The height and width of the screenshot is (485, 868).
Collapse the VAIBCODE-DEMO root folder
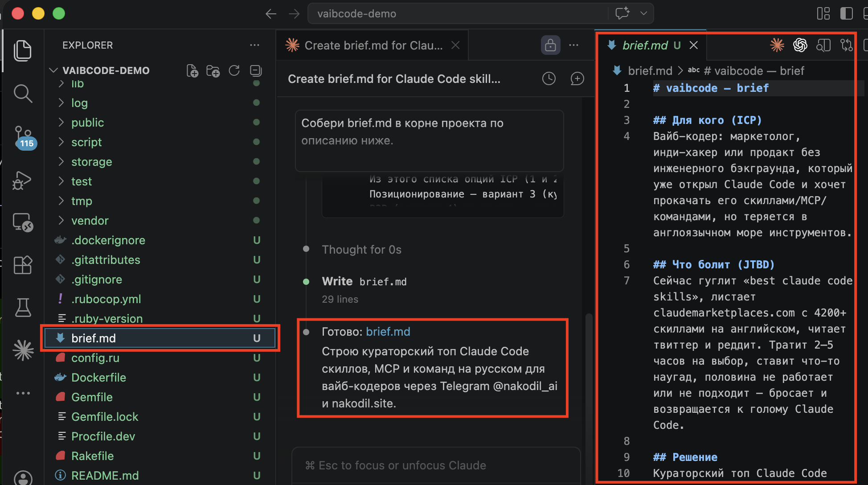(x=54, y=70)
